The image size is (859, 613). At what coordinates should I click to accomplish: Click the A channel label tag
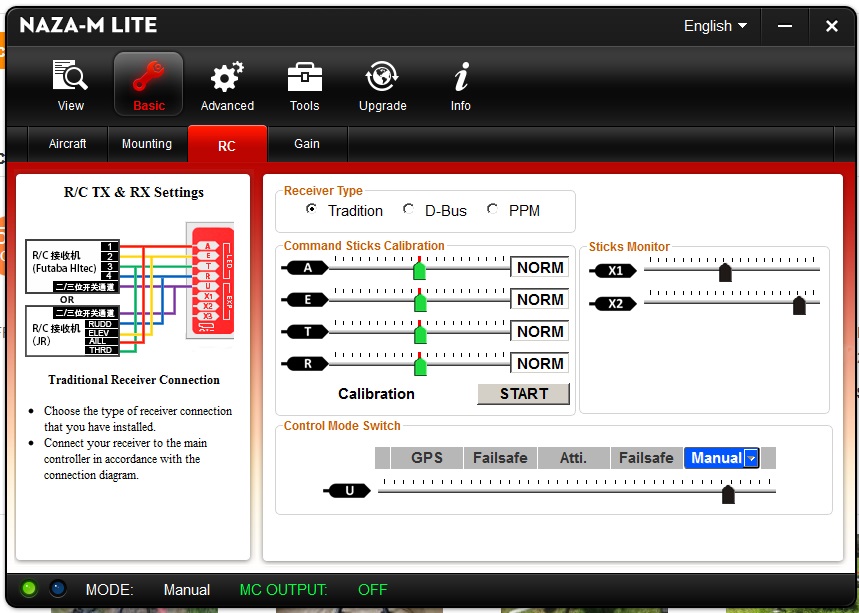[x=305, y=267]
